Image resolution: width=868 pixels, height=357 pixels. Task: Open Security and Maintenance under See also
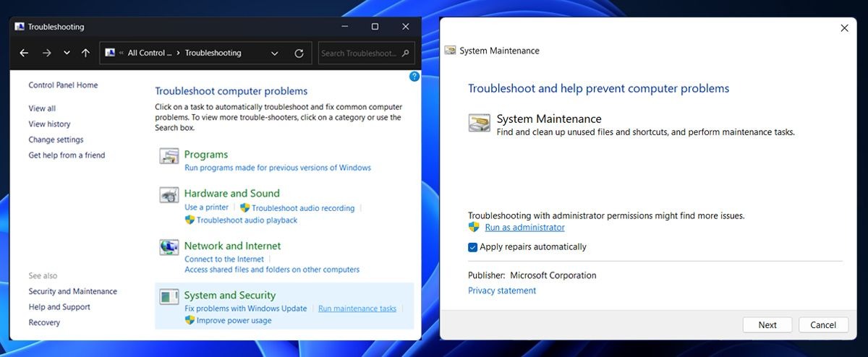[x=72, y=292]
